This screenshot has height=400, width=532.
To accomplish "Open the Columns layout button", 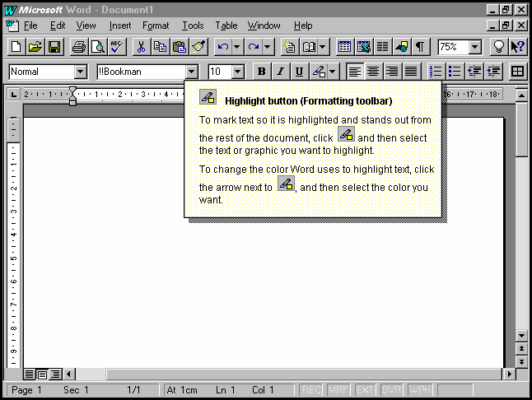I will [382, 46].
